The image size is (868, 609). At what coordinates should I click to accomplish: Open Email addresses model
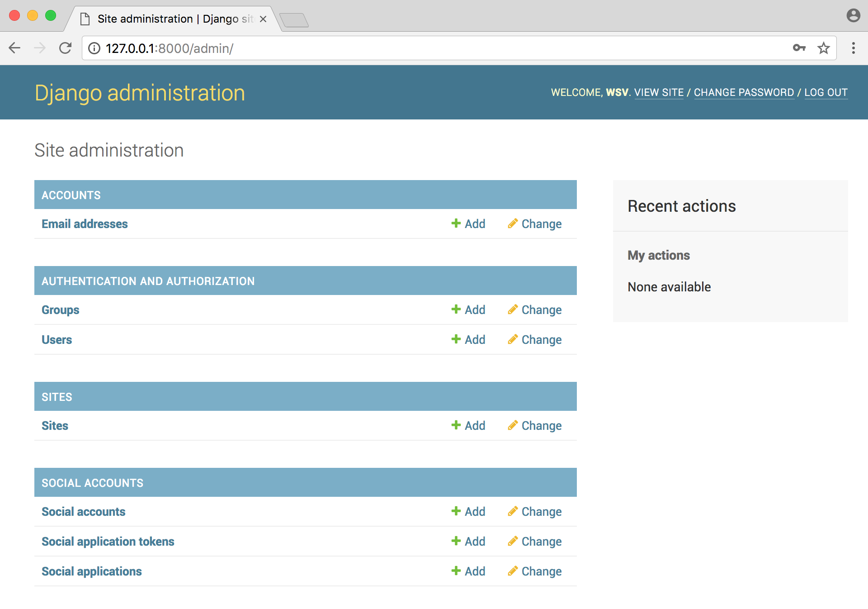coord(85,224)
